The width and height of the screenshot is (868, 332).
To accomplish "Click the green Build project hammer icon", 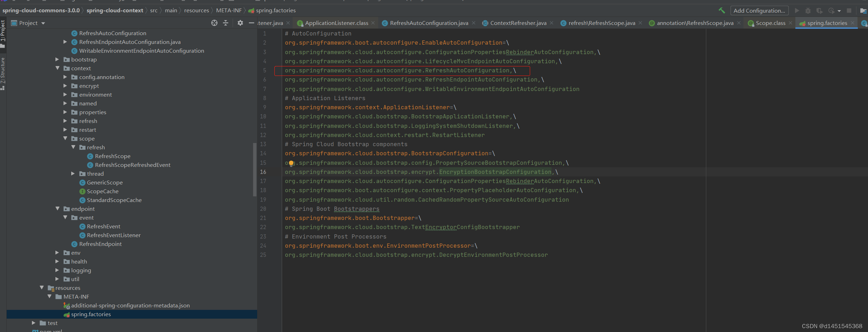I will point(722,11).
